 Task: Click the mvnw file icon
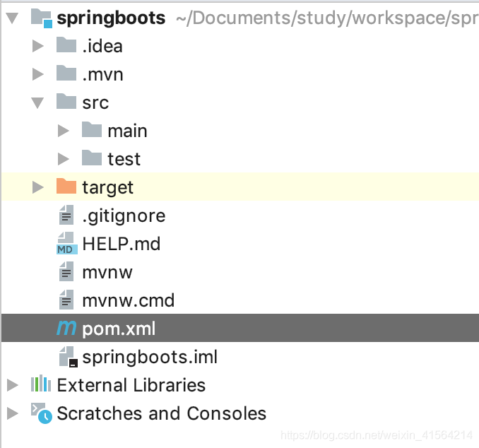pos(66,271)
